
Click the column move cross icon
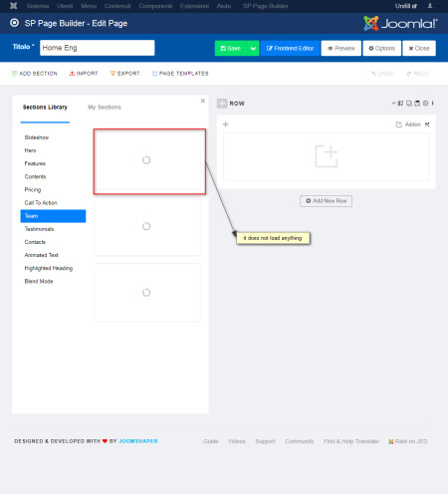tap(226, 124)
